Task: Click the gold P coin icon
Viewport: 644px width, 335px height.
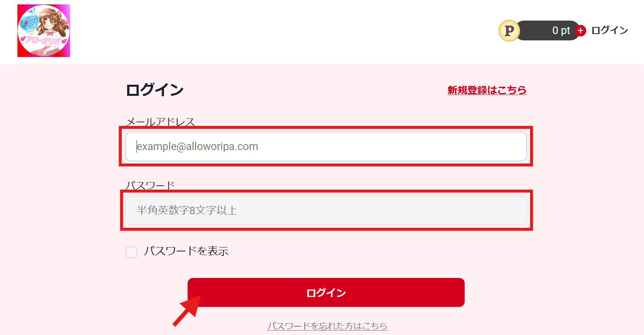Action: [509, 30]
